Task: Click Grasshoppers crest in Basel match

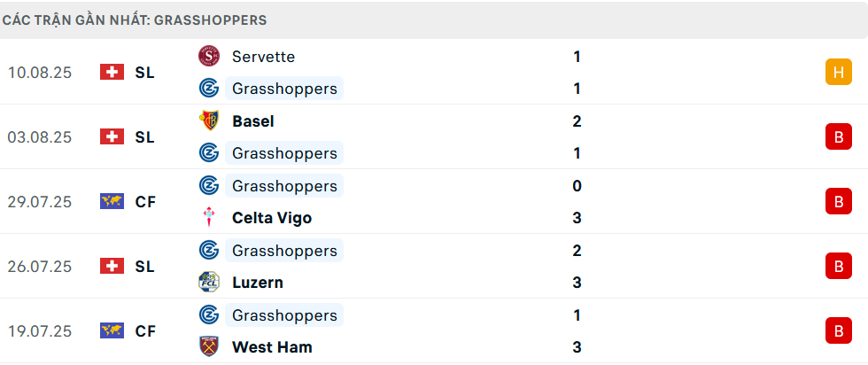Action: [x=209, y=153]
